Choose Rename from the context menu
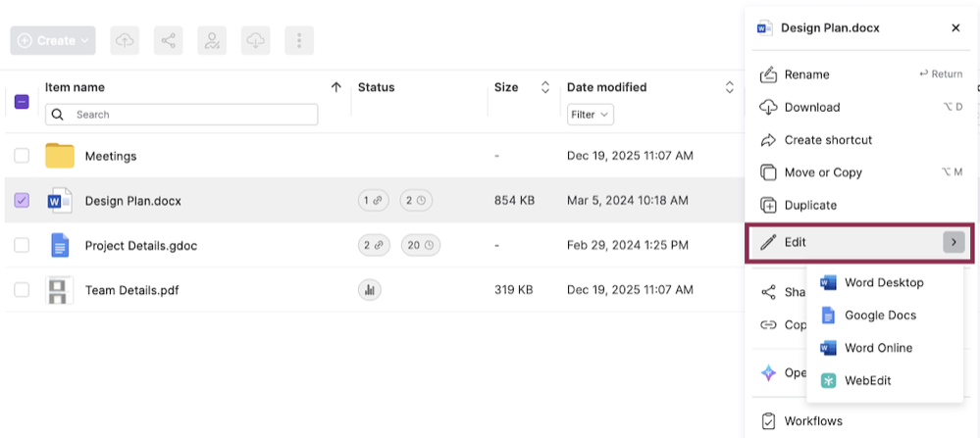This screenshot has width=980, height=438. coord(806,74)
